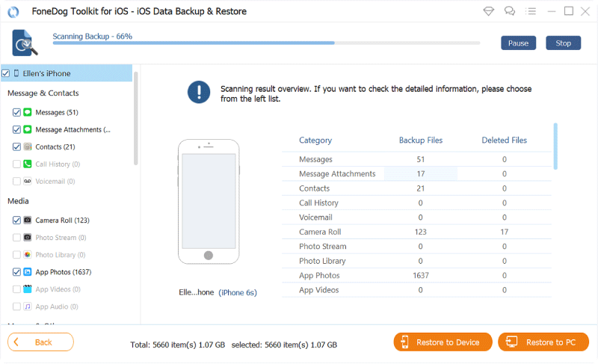Stop the backup scan
The width and height of the screenshot is (598, 364).
click(564, 43)
